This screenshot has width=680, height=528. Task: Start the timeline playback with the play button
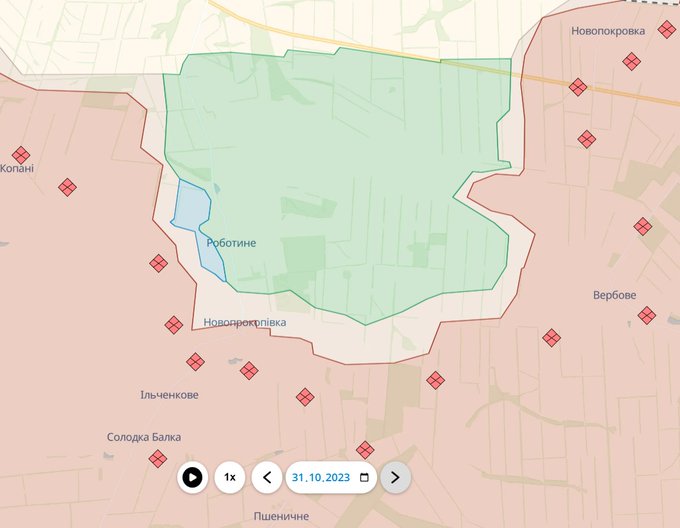(x=192, y=477)
